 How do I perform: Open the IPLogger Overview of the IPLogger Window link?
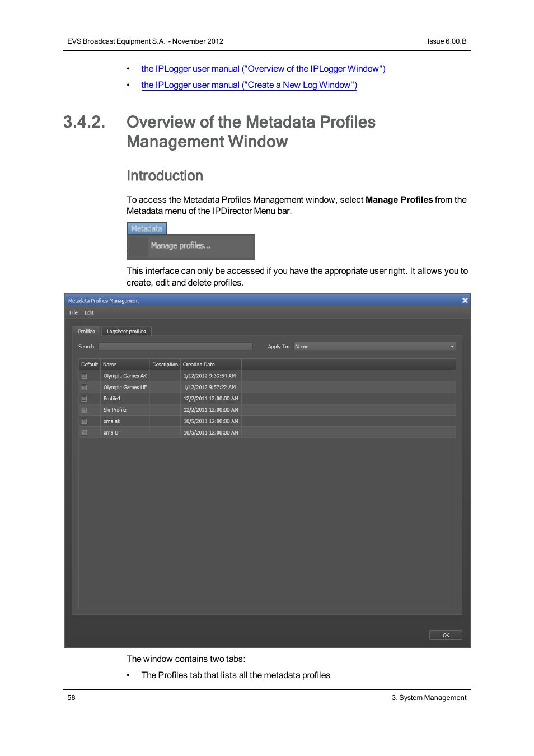tap(263, 69)
